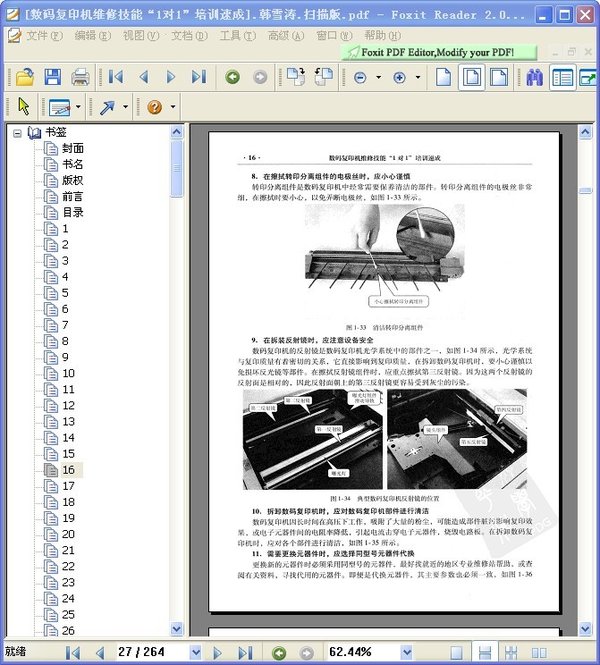Viewport: 600px width, 665px height.
Task: Click the bookmarks panel scroll down arrow
Action: click(x=176, y=629)
